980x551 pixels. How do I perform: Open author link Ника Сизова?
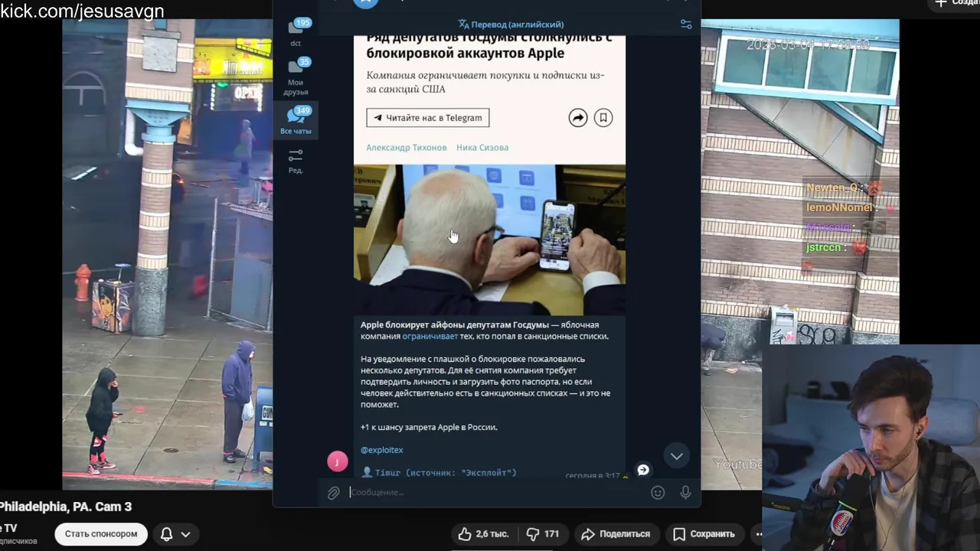coord(482,148)
